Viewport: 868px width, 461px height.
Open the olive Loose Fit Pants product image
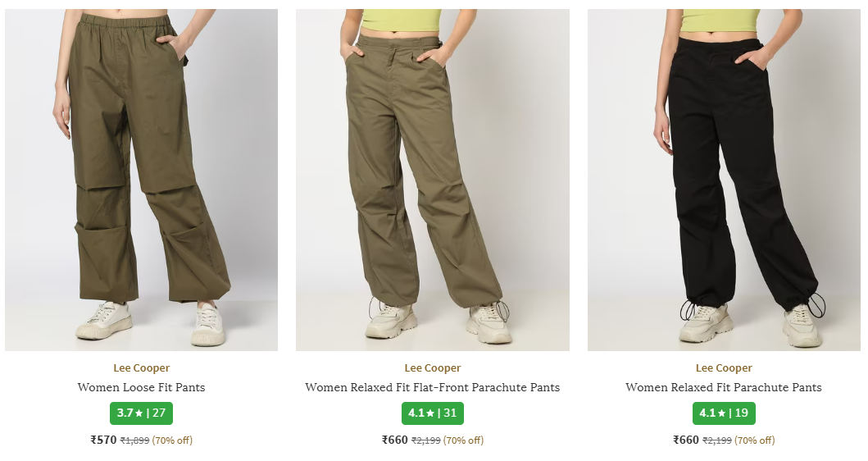tap(141, 180)
